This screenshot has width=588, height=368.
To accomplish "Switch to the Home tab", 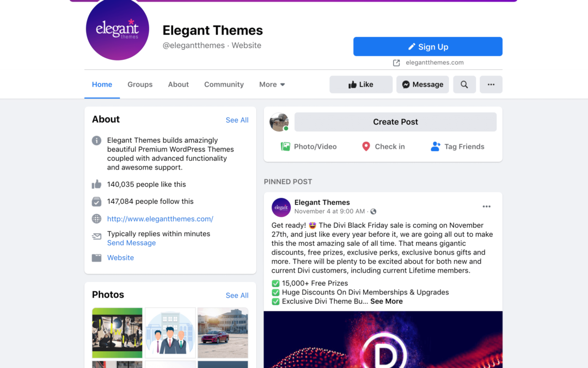I will [102, 85].
